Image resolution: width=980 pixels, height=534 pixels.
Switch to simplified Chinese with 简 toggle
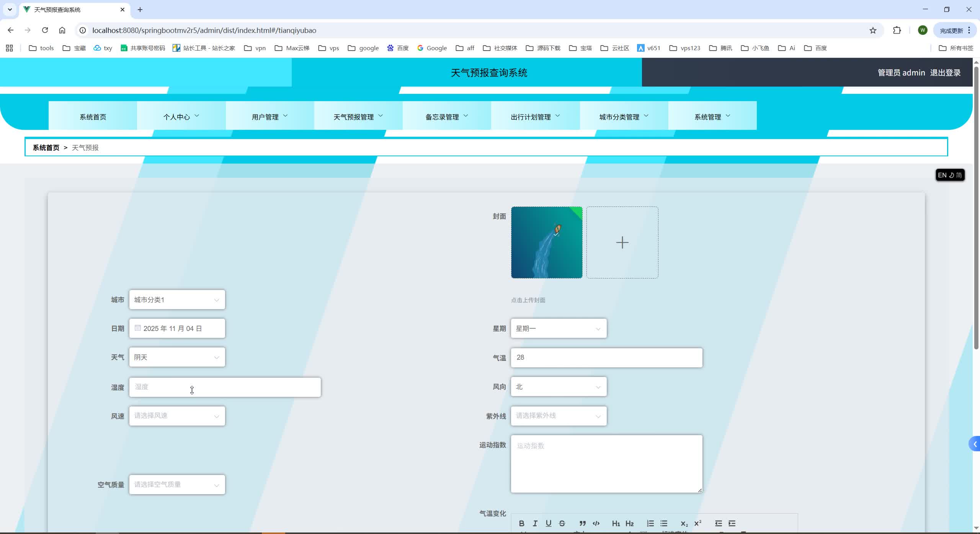coord(959,175)
